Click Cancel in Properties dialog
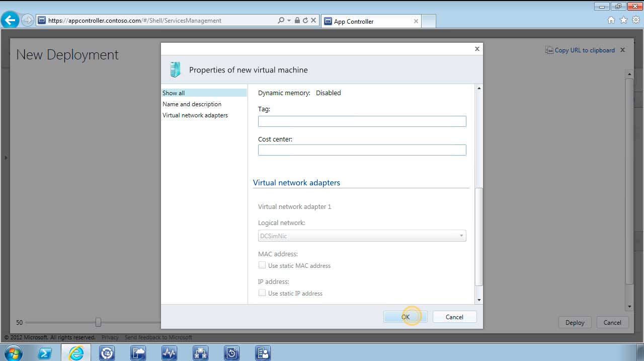 (454, 317)
